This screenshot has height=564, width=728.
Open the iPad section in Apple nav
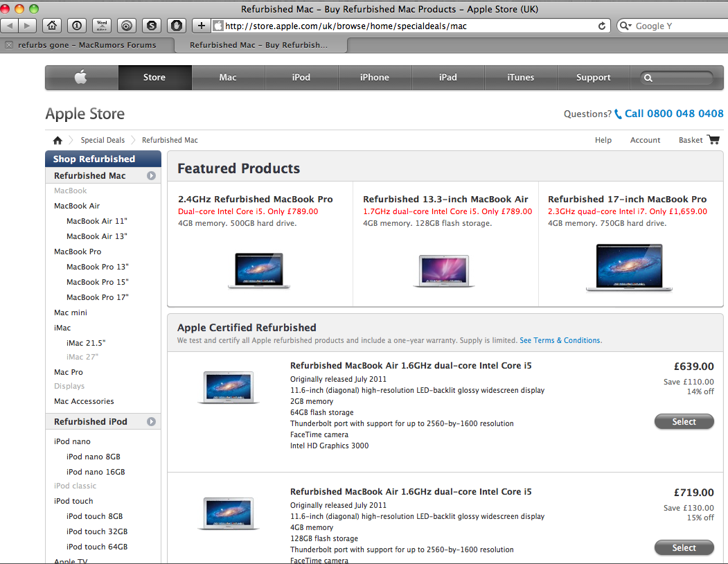pyautogui.click(x=448, y=77)
